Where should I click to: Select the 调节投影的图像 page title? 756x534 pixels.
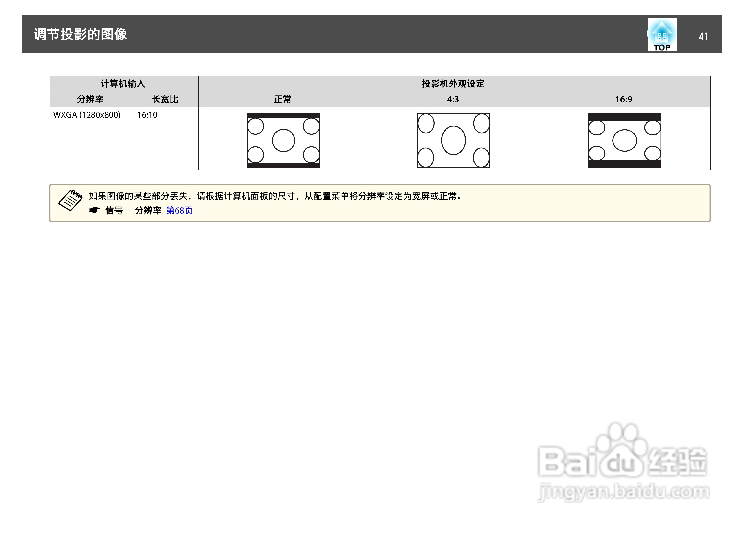click(80, 35)
